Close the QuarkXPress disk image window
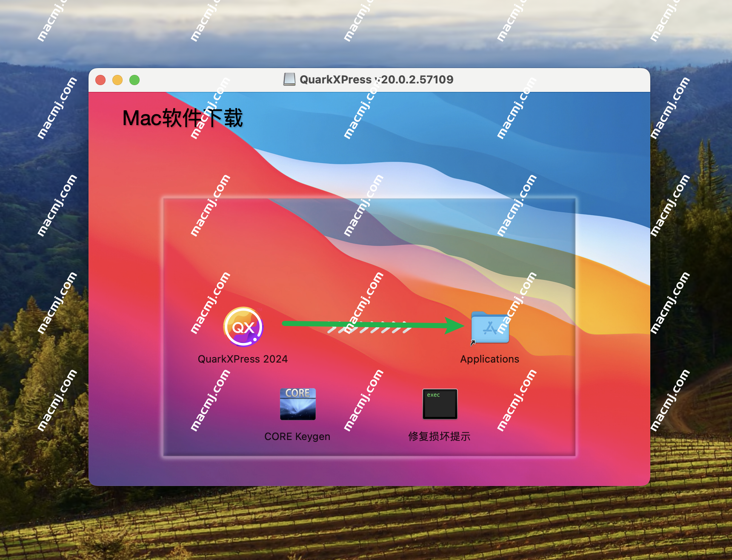 click(100, 80)
